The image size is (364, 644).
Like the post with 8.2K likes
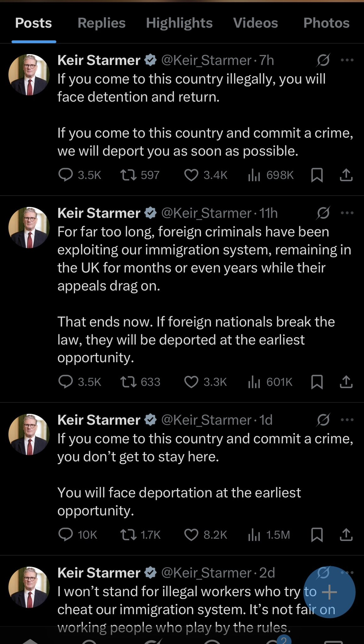coord(191,535)
